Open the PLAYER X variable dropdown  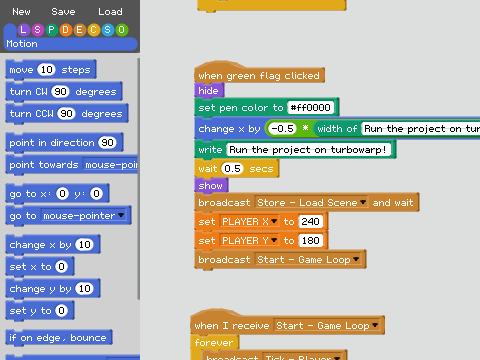click(249, 222)
